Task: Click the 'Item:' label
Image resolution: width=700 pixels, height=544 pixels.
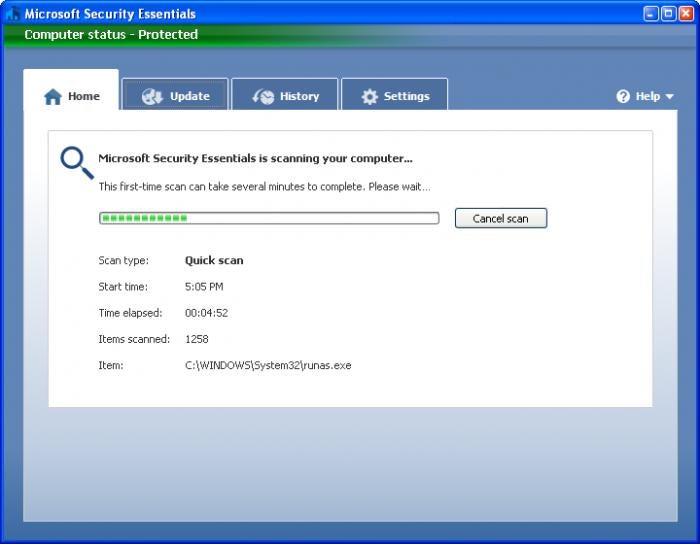Action: click(x=111, y=365)
